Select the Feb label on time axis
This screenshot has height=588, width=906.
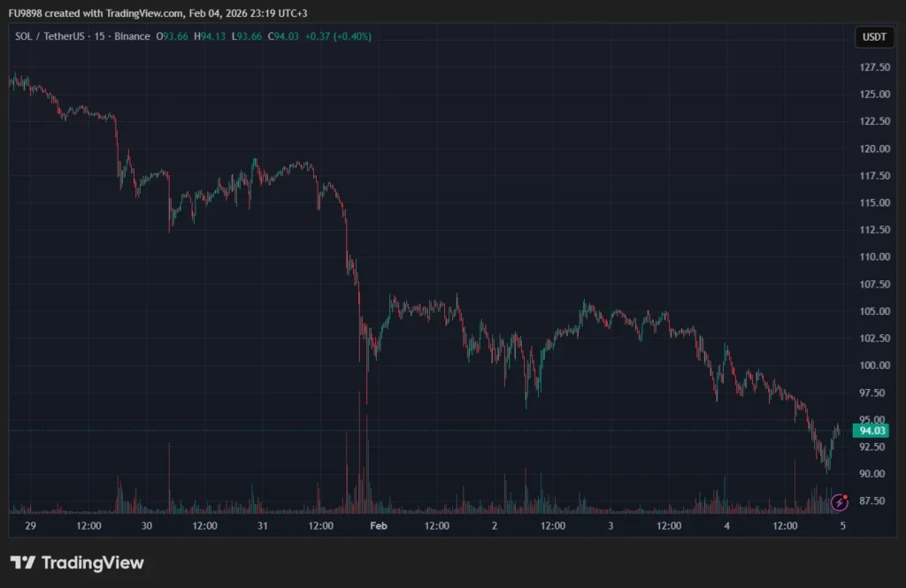click(379, 525)
